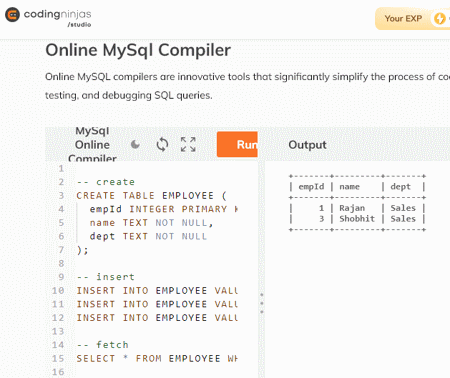Click the 'name TEXT NOT NULL,' line
Screen dimensions: 450x378
click(151, 223)
